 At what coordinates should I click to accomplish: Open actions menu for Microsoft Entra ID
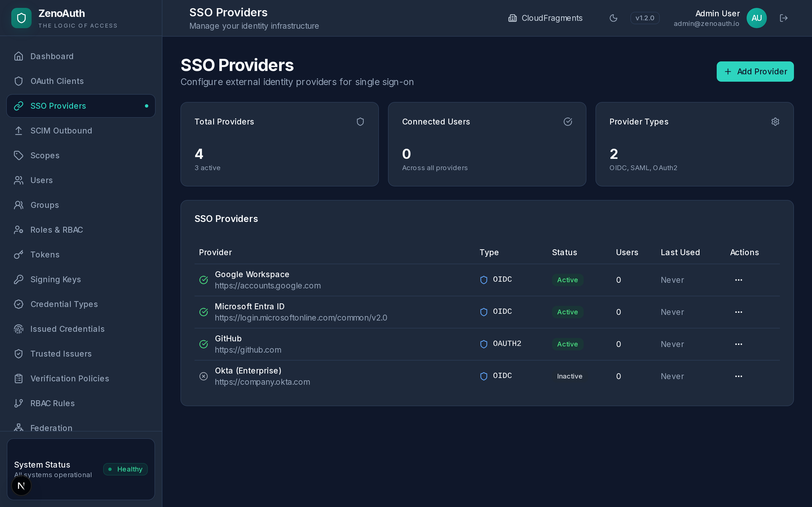pyautogui.click(x=738, y=312)
